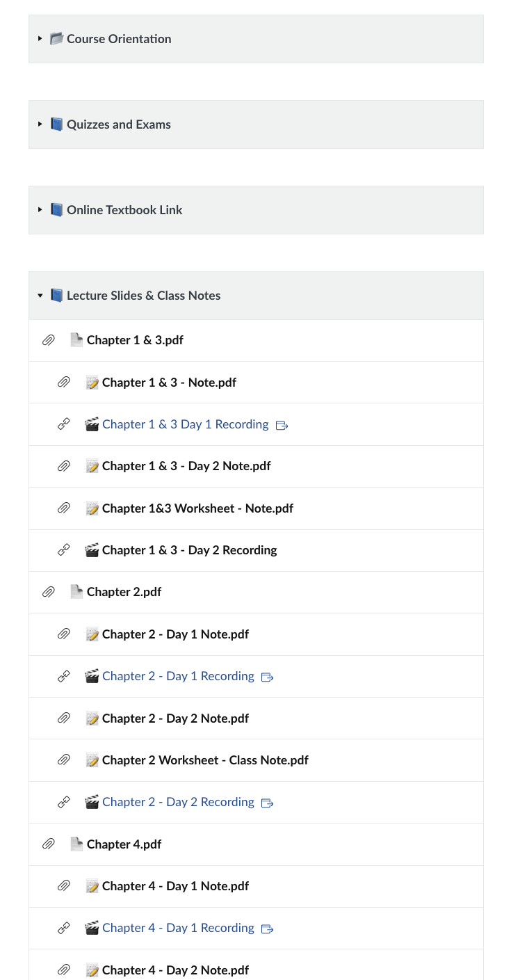Click the external-link icon after Chapter 2 - Day 1 Recording

click(267, 677)
